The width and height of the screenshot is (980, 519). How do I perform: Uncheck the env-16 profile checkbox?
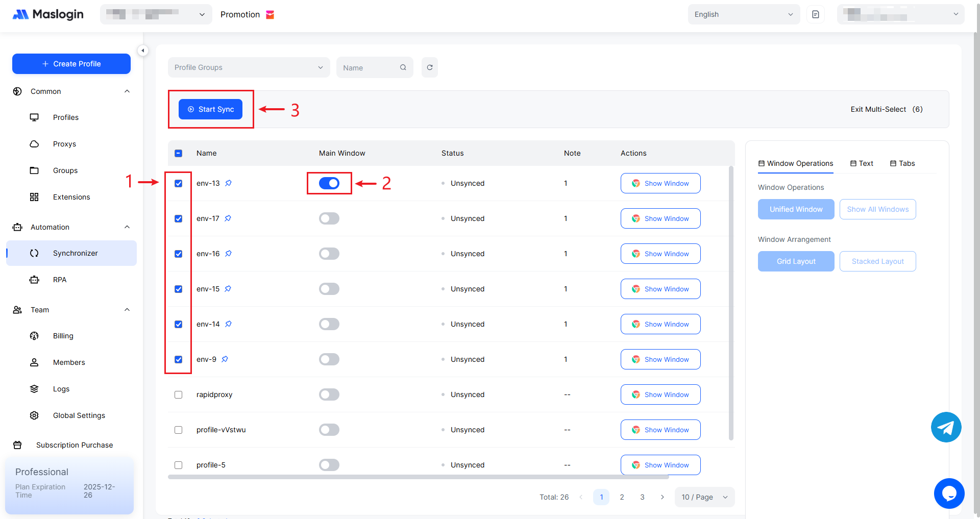[178, 254]
